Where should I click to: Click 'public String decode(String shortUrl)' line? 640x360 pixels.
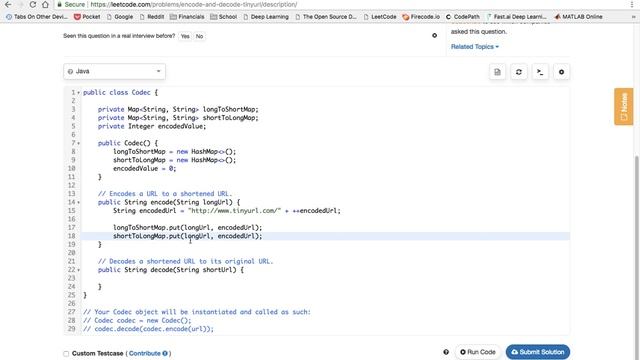coord(171,270)
